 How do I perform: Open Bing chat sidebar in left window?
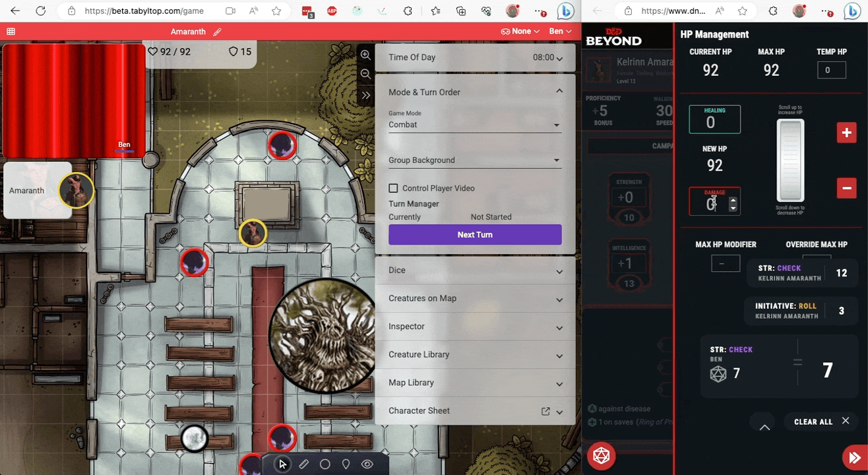point(566,11)
